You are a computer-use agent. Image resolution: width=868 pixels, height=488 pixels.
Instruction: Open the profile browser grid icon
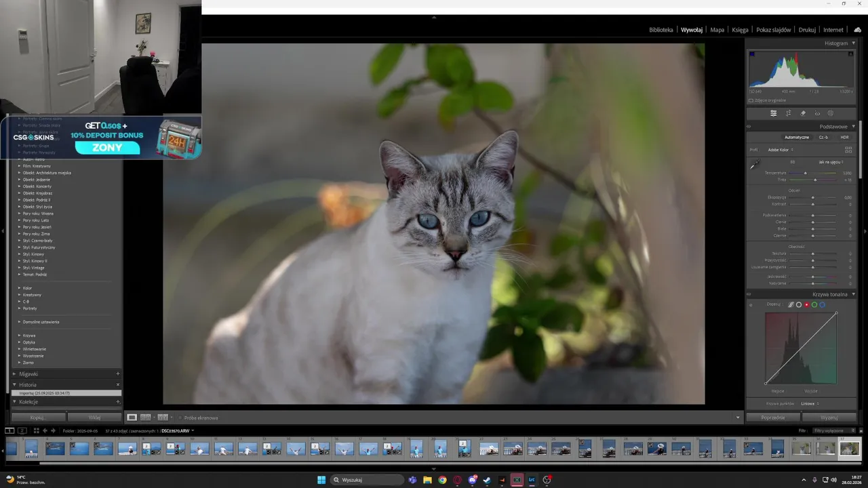point(848,150)
